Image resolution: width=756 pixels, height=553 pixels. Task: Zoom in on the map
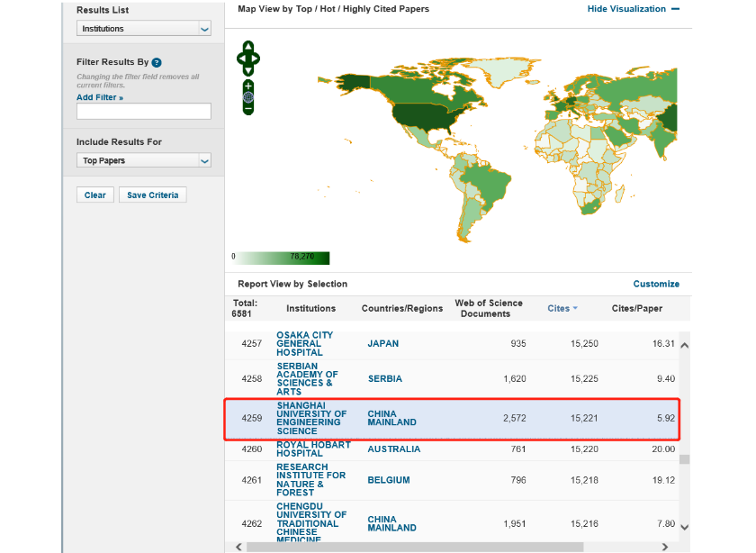tap(248, 86)
